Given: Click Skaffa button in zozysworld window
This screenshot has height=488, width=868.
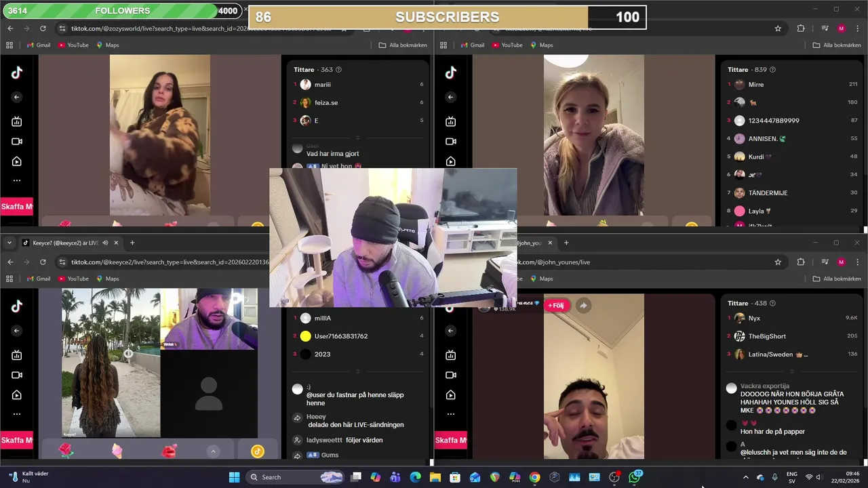Looking at the screenshot, I should (x=16, y=207).
